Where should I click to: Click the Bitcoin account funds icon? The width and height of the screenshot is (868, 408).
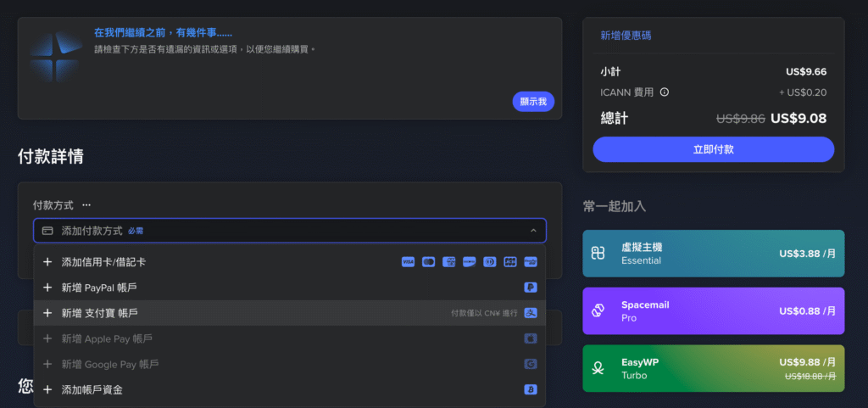[x=531, y=389]
